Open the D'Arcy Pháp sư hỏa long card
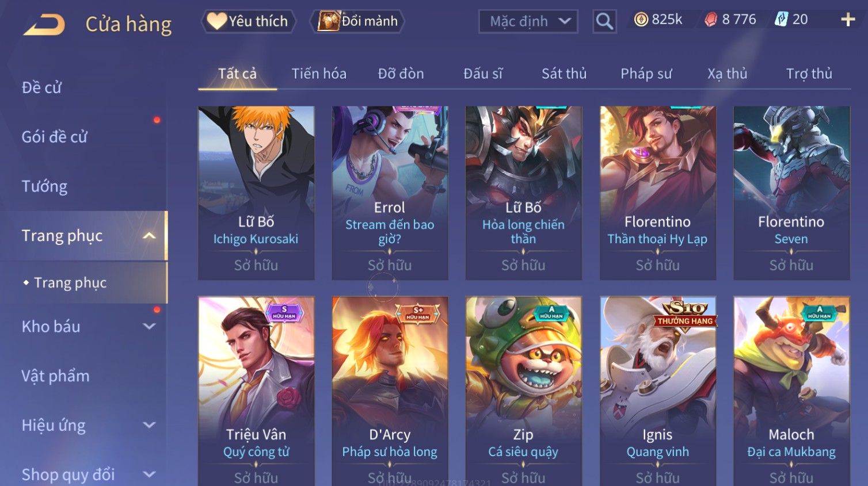The height and width of the screenshot is (486, 868). click(x=390, y=391)
